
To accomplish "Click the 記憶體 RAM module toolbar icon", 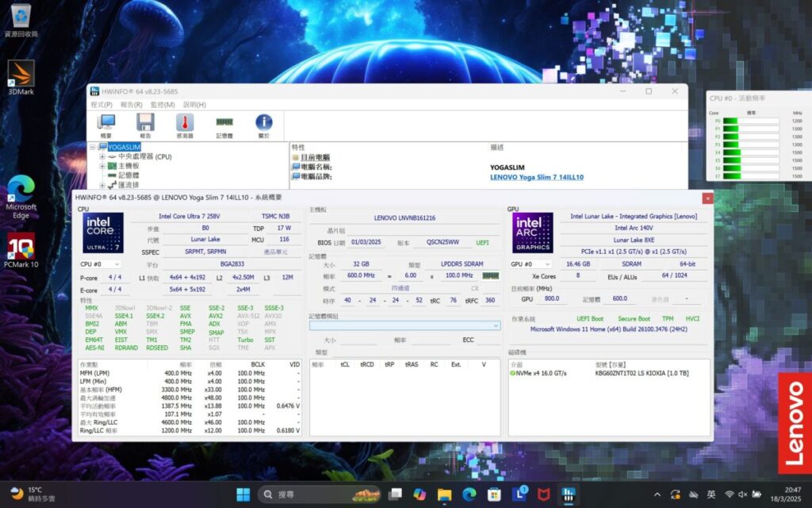I will (x=224, y=125).
